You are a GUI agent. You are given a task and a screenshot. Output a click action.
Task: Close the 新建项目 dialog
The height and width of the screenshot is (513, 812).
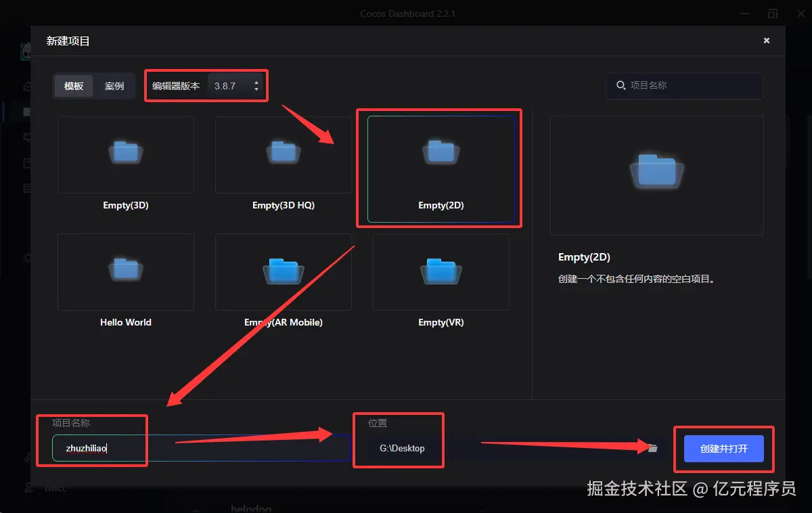tap(767, 41)
